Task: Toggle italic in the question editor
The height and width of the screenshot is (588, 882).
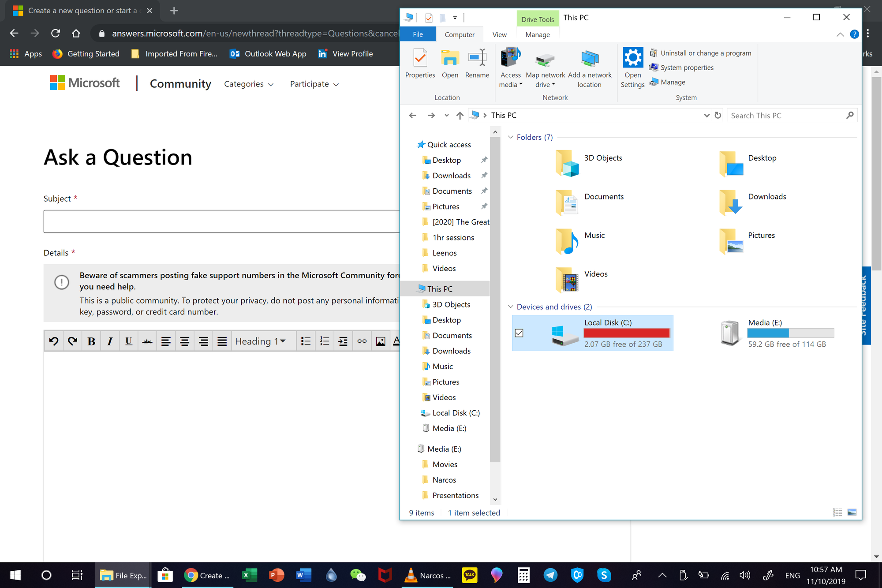Action: 110,341
